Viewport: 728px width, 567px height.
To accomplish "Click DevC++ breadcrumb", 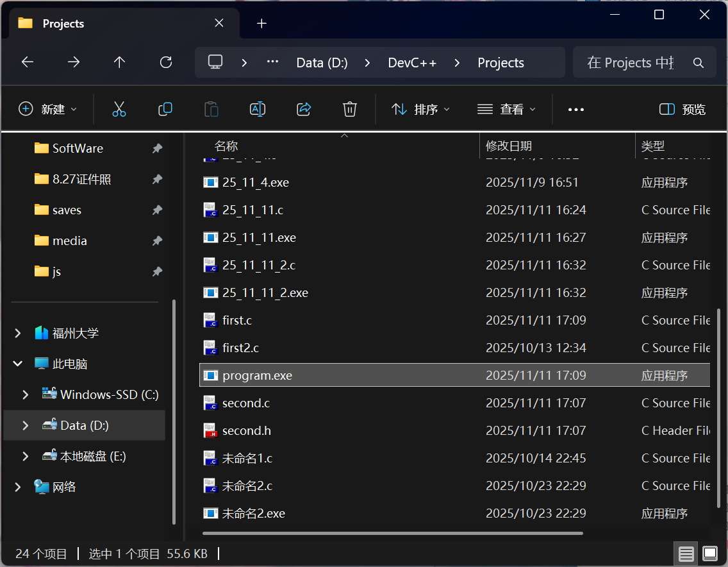I will 412,63.
